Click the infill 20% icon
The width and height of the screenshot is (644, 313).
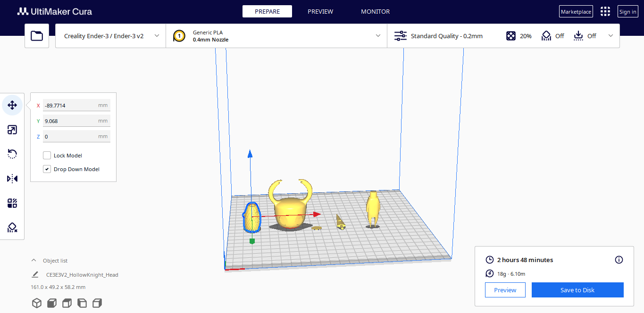point(511,36)
